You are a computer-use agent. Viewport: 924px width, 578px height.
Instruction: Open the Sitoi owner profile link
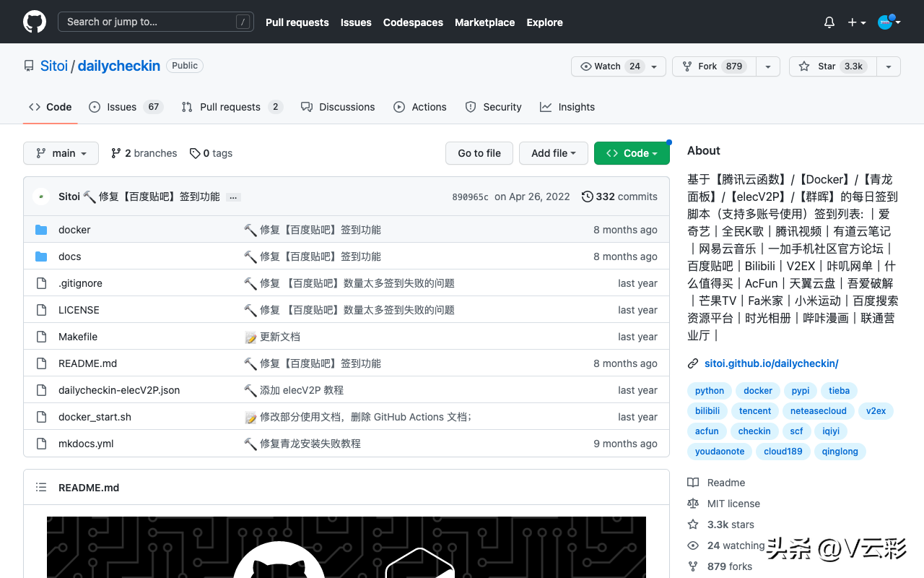coord(54,66)
